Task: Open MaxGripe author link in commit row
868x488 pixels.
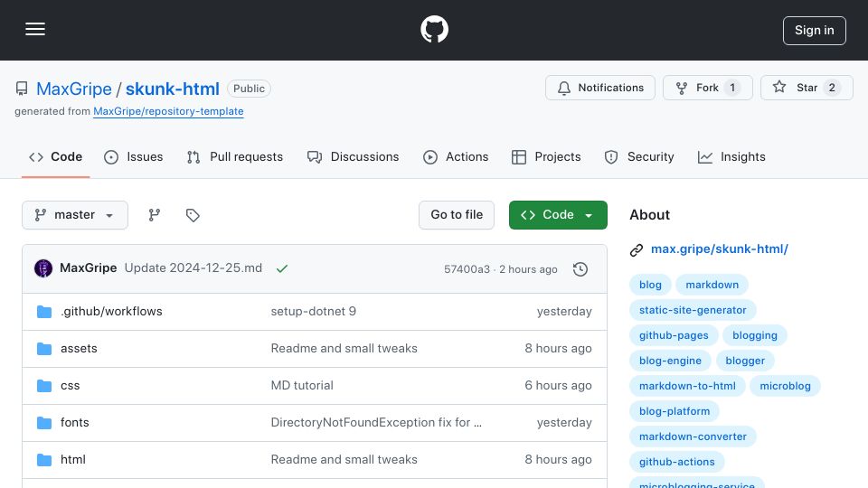Action: 88,268
